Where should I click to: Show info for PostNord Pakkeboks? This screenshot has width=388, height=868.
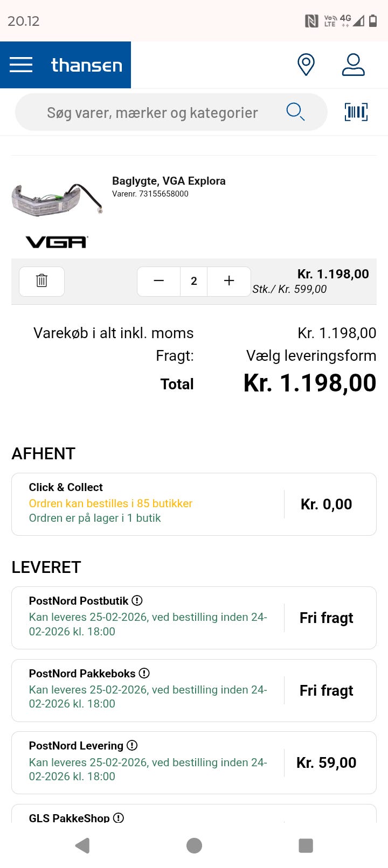[144, 673]
